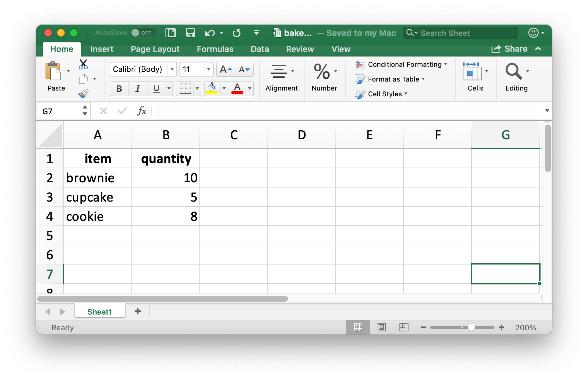Image resolution: width=588 pixels, height=382 pixels.
Task: Open the font name dropdown
Action: 172,69
